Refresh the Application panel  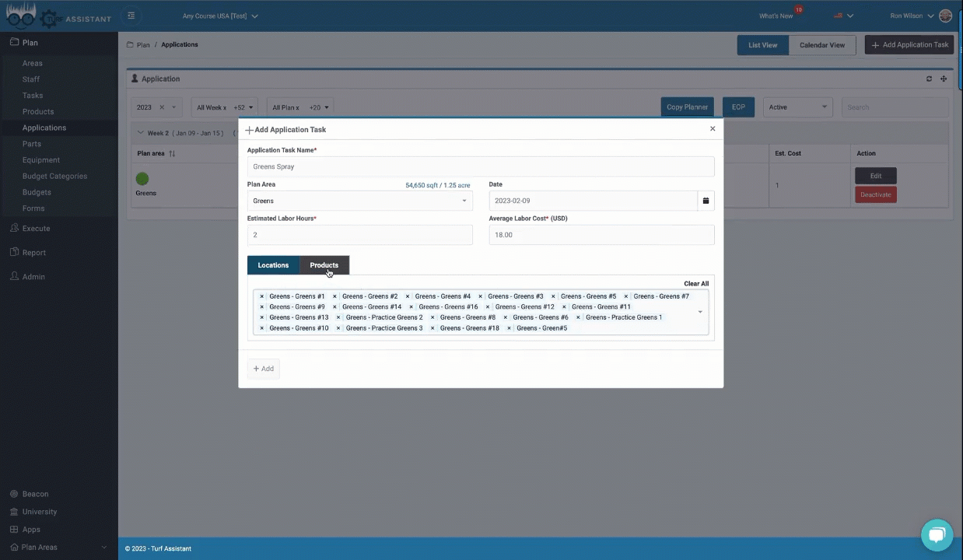(x=928, y=78)
